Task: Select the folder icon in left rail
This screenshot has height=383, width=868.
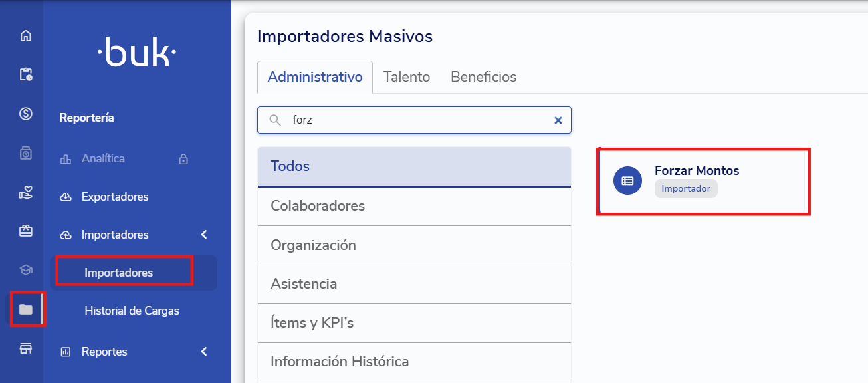Action: [26, 309]
